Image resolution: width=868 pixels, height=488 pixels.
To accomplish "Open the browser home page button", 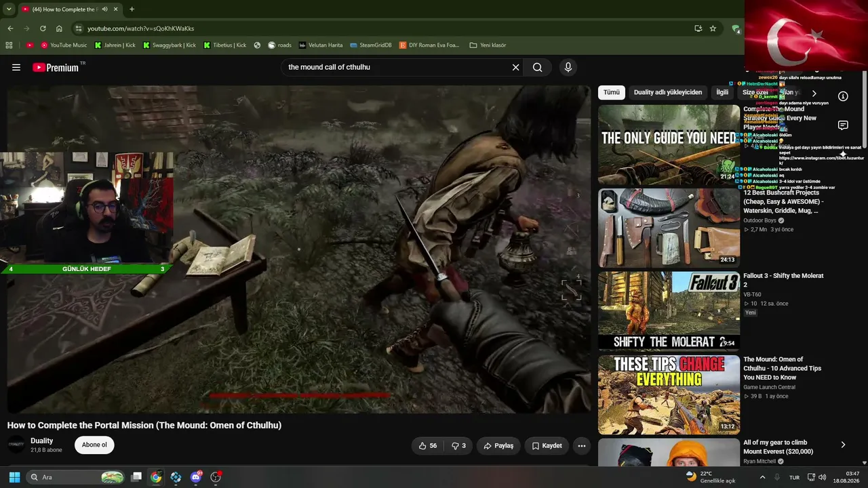I will [x=59, y=28].
